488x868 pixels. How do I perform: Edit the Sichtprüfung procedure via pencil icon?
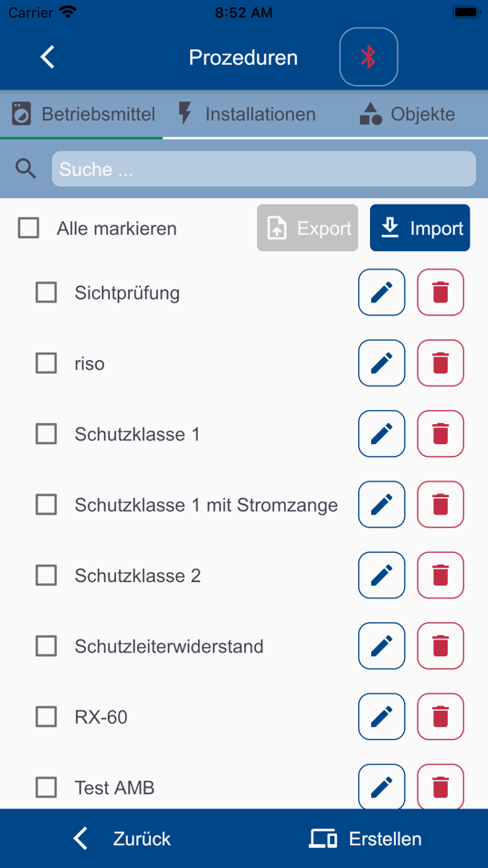point(382,292)
